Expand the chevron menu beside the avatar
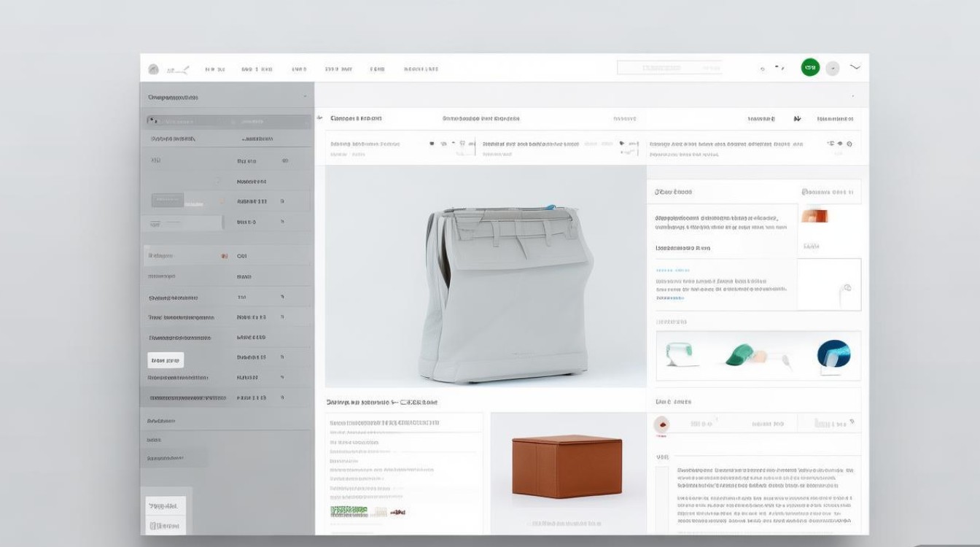This screenshot has width=980, height=547. [x=855, y=67]
